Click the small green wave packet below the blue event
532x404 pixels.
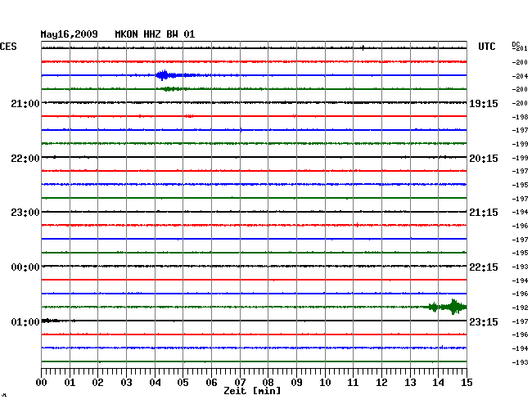[174, 89]
